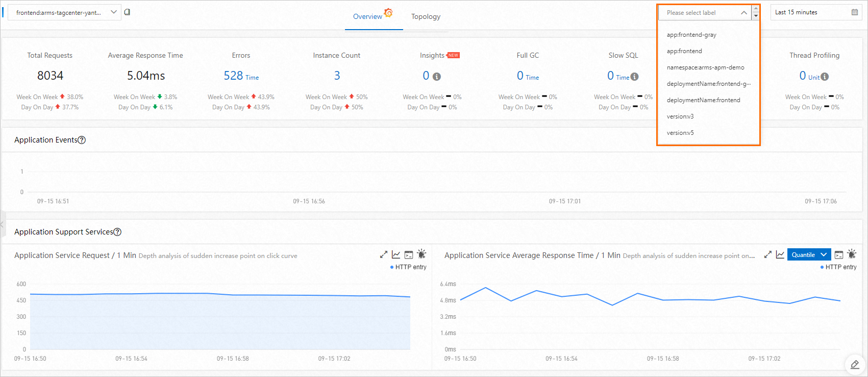Viewport: 868px width, 377px height.
Task: Click Day On Day 6.1% under Average Response Time
Action: click(x=145, y=107)
